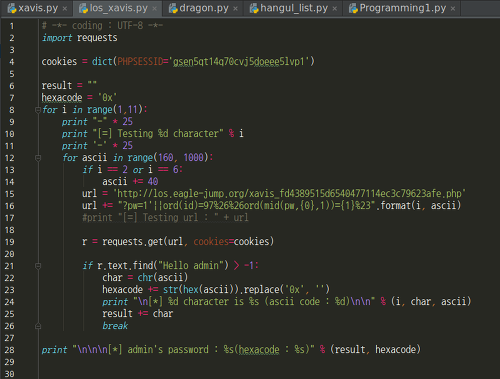500x379 pixels.
Task: Click 'result += char' on line 25
Action: (138, 314)
